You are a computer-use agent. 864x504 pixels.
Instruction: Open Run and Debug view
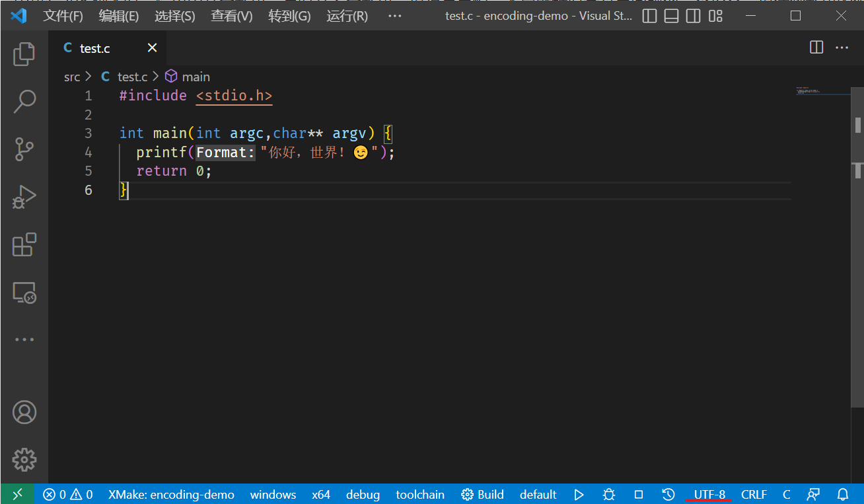point(24,197)
